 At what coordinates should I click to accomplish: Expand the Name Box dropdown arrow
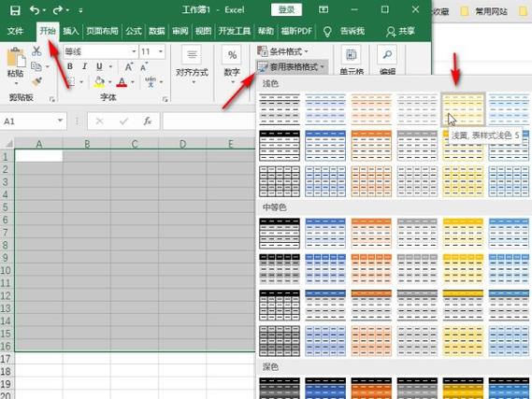click(60, 121)
